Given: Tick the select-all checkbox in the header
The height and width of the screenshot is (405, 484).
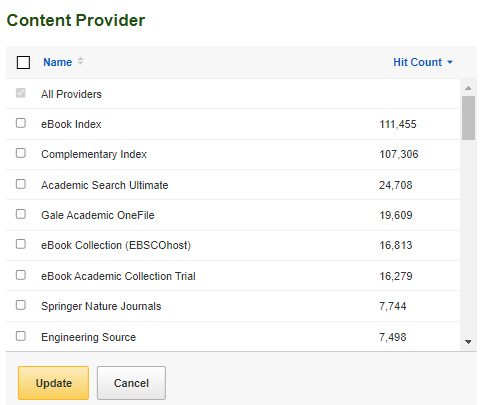Looking at the screenshot, I should [23, 62].
